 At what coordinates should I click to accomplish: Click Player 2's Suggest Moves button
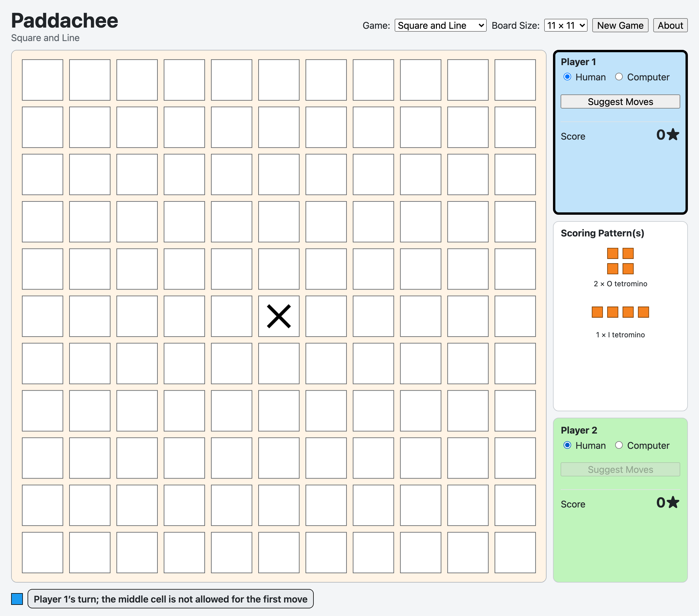620,469
